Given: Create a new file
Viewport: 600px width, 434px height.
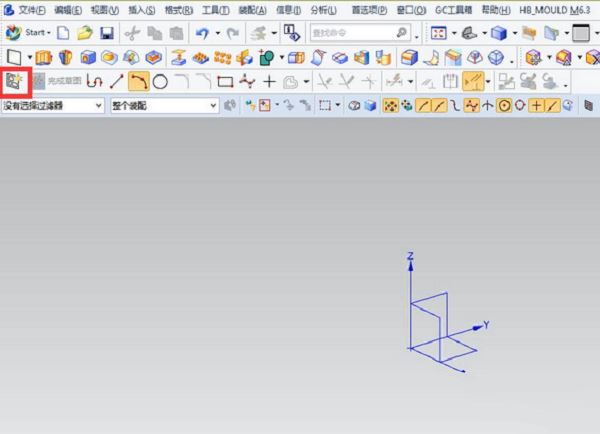Looking at the screenshot, I should coord(64,33).
